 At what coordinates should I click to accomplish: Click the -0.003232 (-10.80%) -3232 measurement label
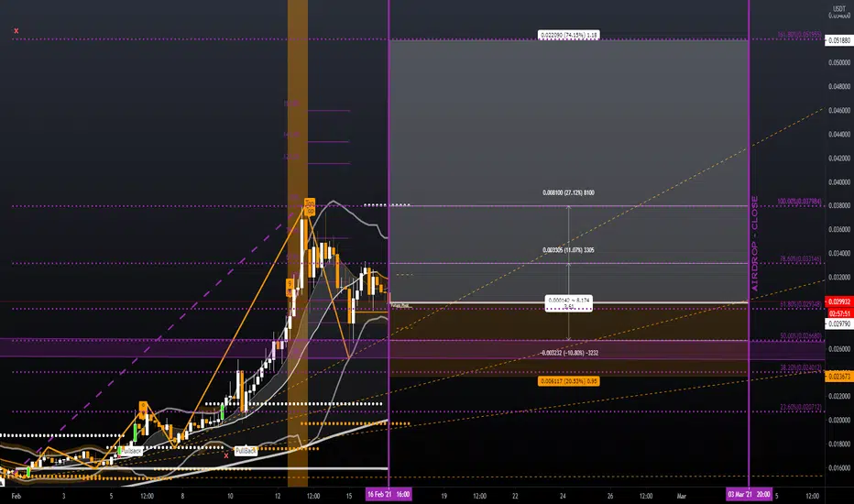[570, 353]
